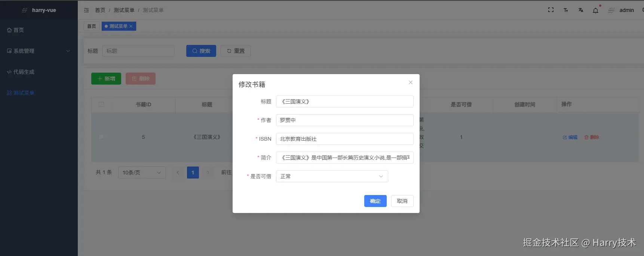Focus the ISBN field containing 北京教育出版社
Image resolution: width=644 pixels, height=256 pixels.
tap(345, 139)
